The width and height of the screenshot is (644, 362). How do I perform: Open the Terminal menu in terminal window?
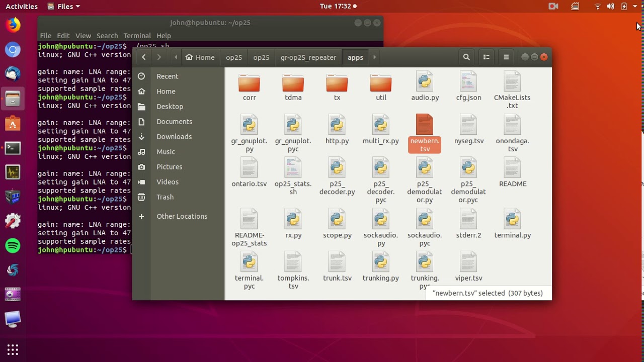pos(137,36)
